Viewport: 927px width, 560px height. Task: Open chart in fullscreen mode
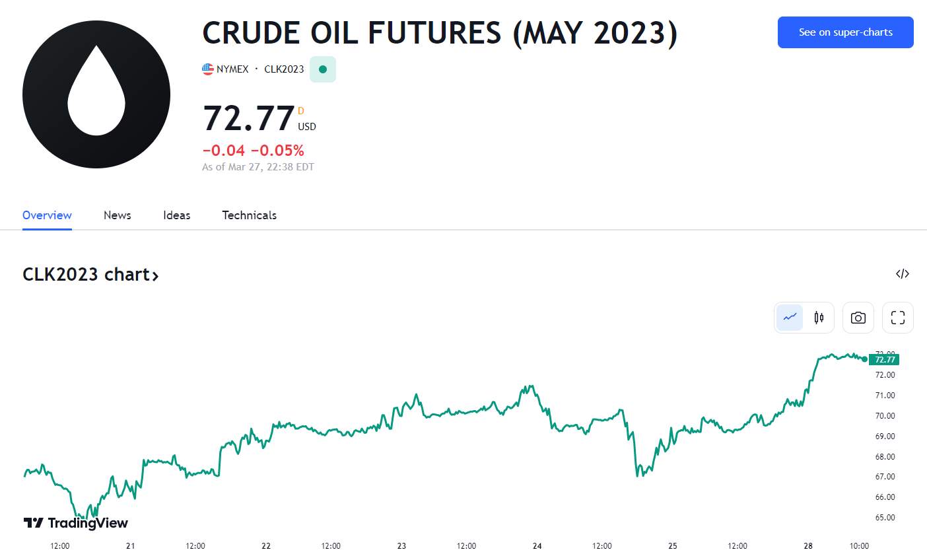tap(898, 318)
